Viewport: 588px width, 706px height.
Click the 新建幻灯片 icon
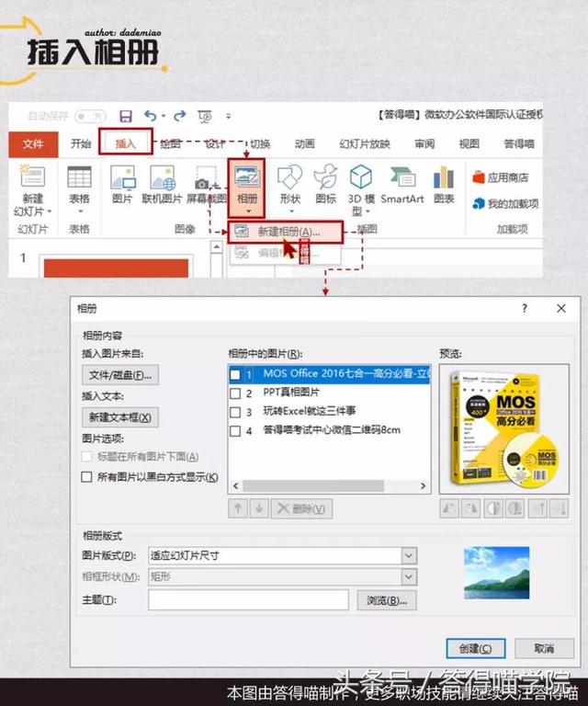(32, 176)
